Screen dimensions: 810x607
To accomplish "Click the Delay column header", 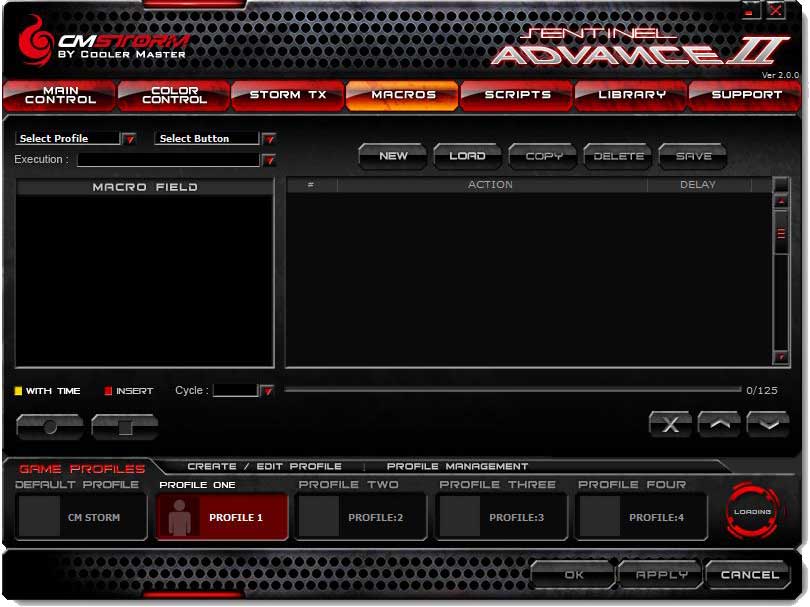I will click(x=698, y=184).
